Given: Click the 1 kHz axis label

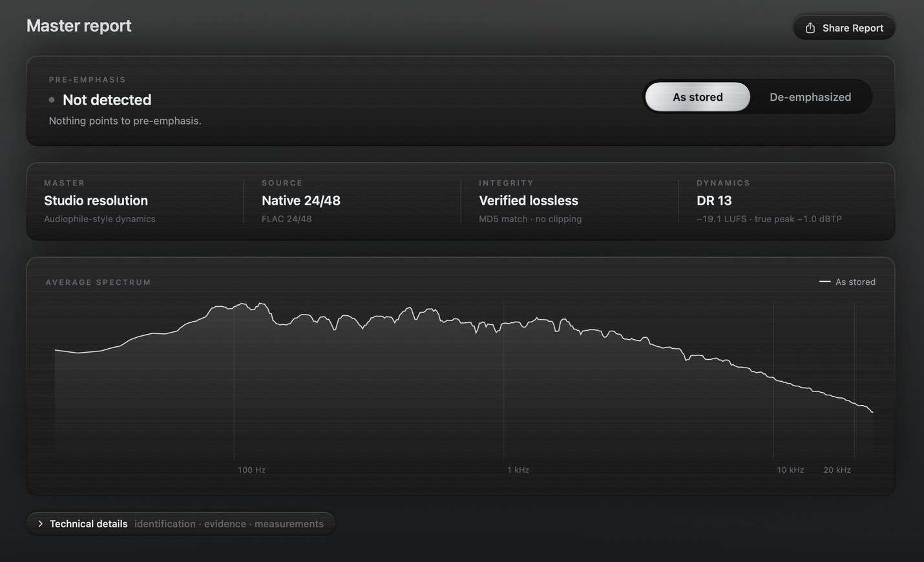Looking at the screenshot, I should click(518, 470).
